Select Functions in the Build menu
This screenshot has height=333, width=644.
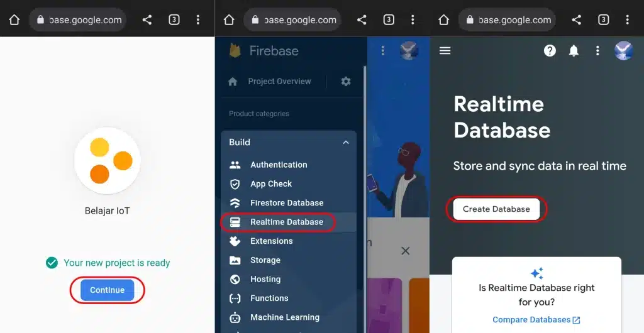[x=269, y=298]
